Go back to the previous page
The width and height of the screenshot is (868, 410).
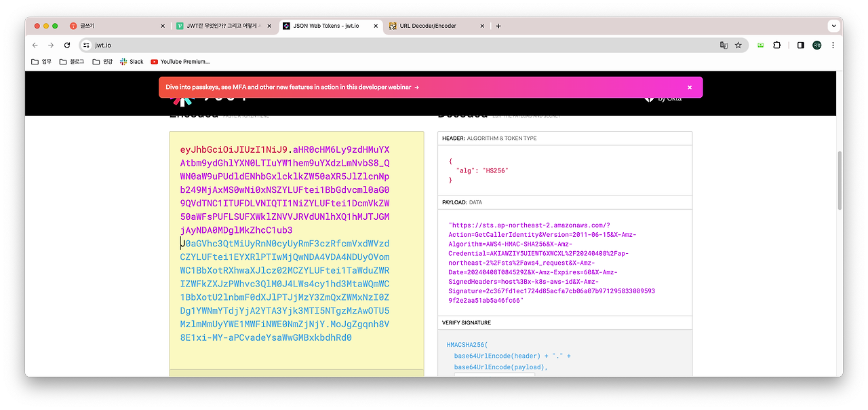[x=35, y=45]
